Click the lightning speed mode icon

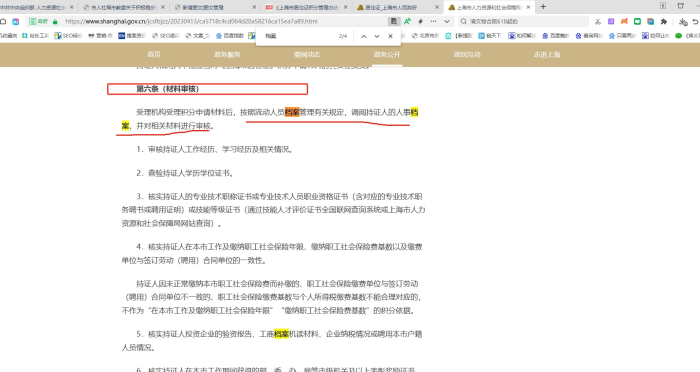point(421,21)
